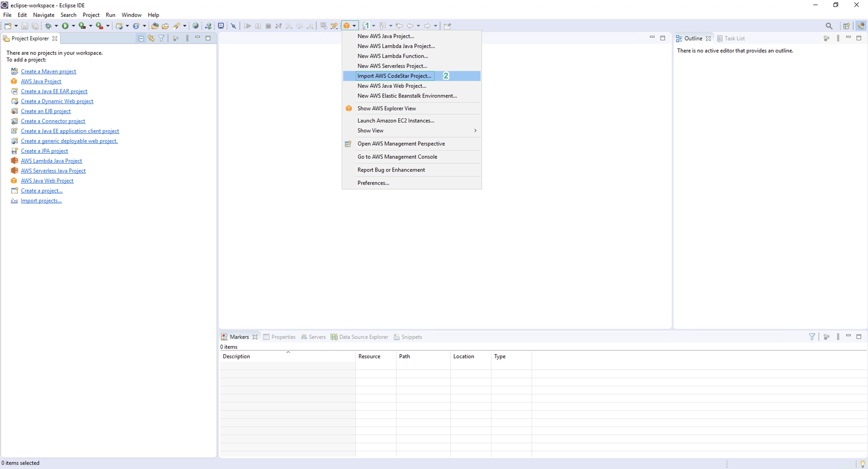Click the Step Return icon

pyautogui.click(x=310, y=26)
